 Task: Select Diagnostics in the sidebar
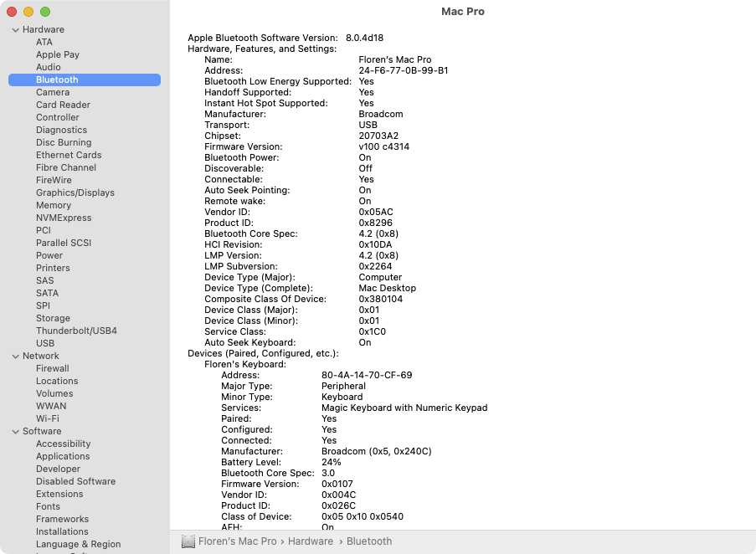point(62,130)
